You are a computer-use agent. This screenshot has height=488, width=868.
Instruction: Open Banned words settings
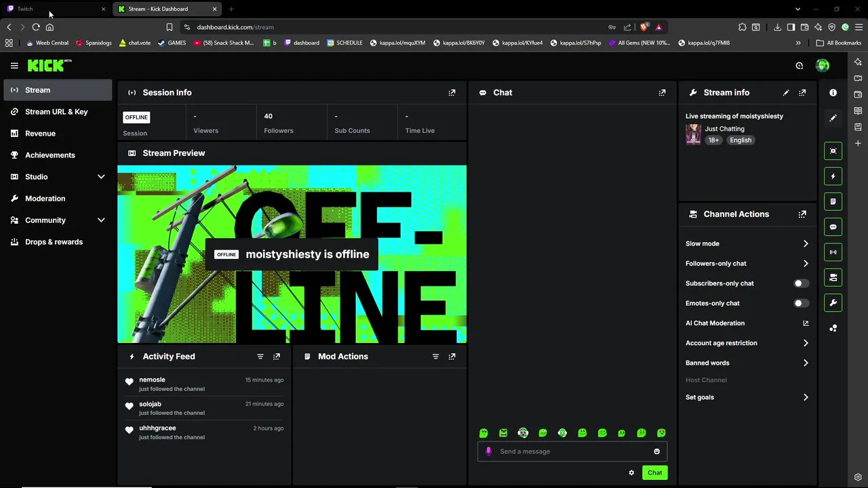(x=747, y=363)
